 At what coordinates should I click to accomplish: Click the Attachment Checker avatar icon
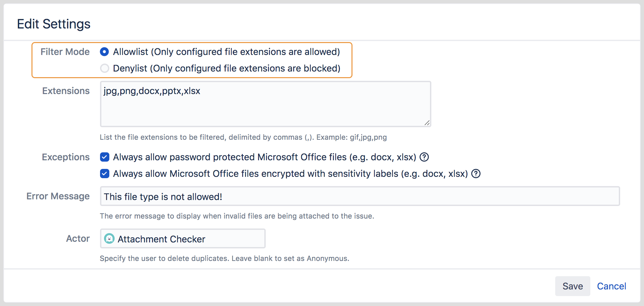[x=109, y=239]
